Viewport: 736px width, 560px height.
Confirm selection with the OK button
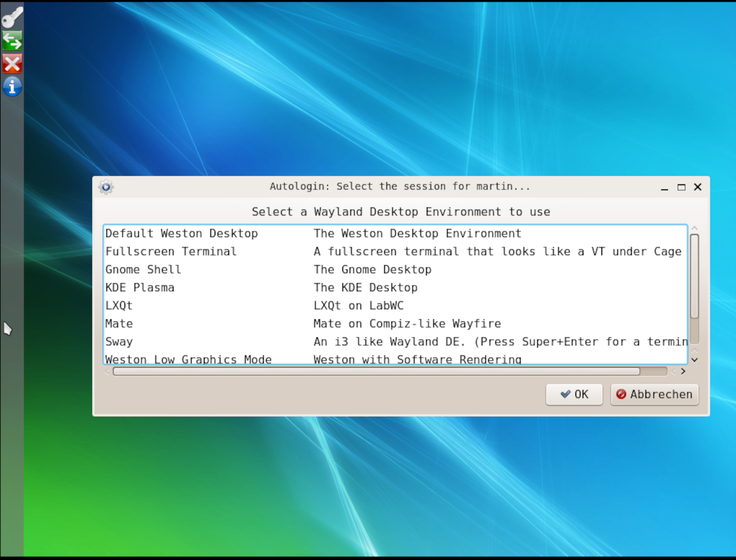point(574,394)
